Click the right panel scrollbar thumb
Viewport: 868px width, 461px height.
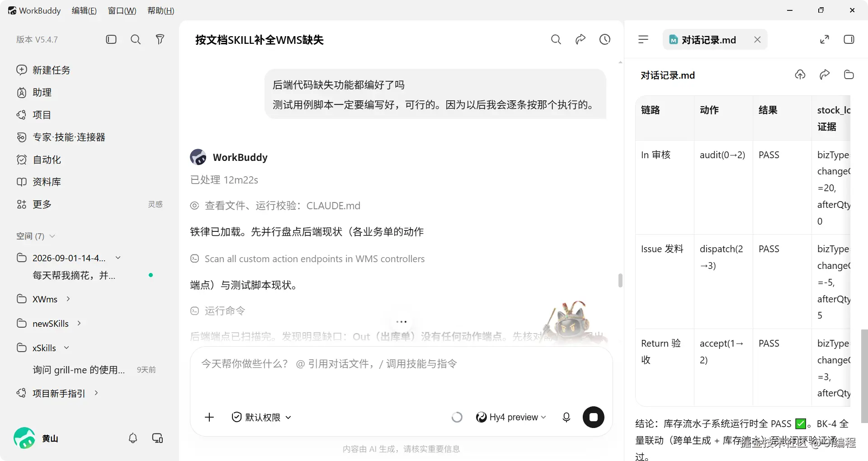[x=864, y=376]
